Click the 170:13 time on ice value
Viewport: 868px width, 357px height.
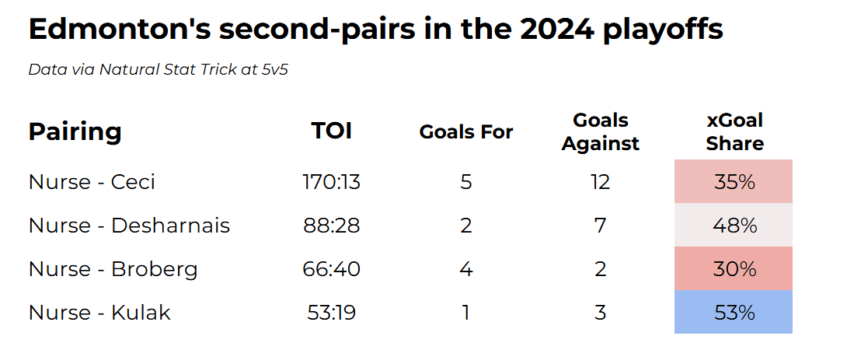(331, 182)
